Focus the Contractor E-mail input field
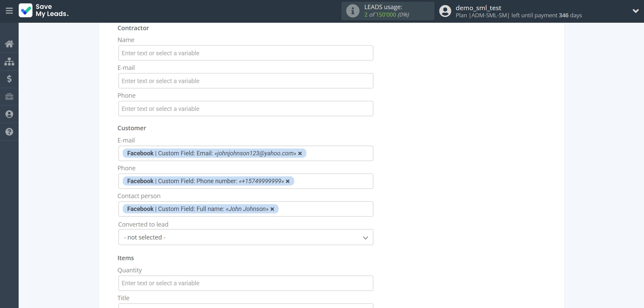 (x=246, y=81)
